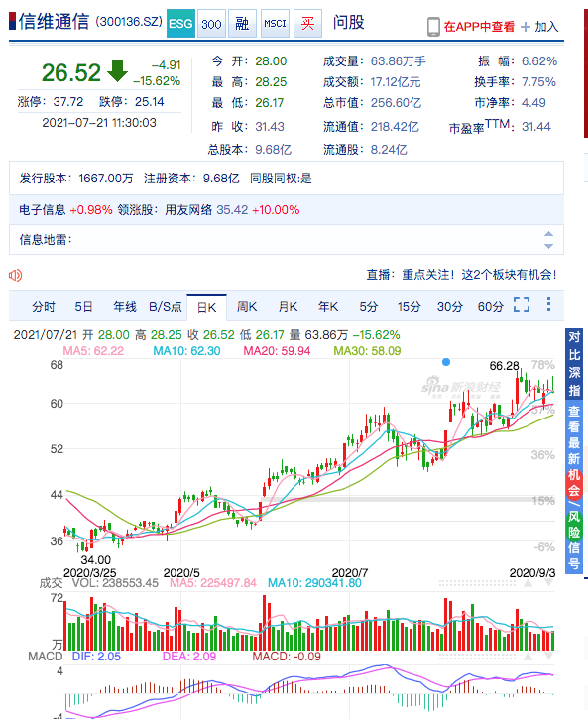
Task: Click the MSCI badge
Action: click(x=275, y=23)
